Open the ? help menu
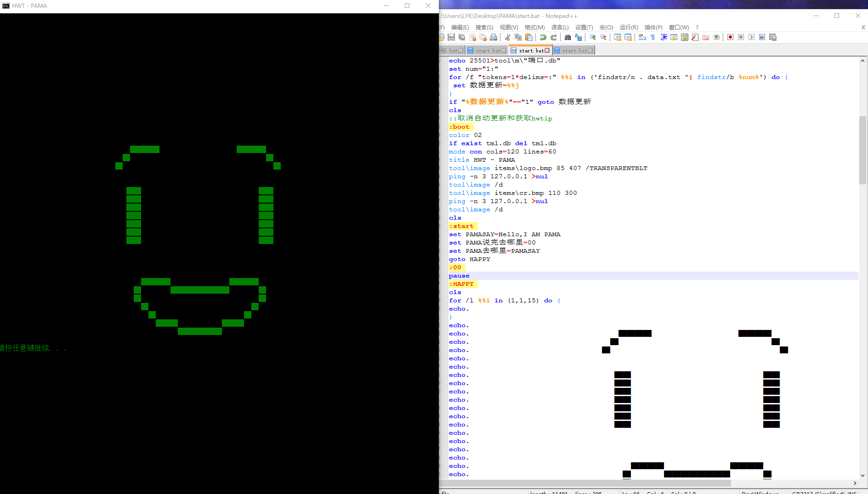868x494 pixels. click(697, 28)
